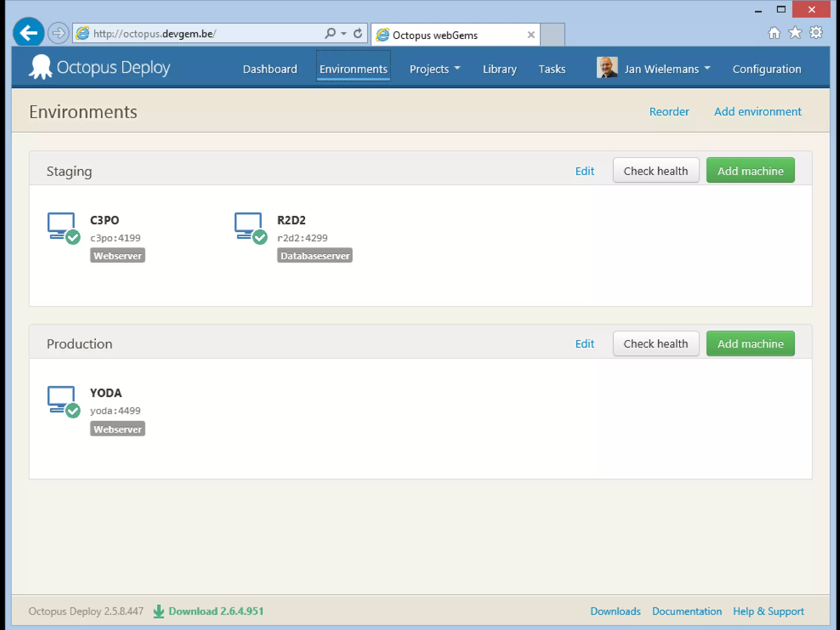Click Add environment link
Image resolution: width=840 pixels, height=630 pixels.
click(x=758, y=112)
